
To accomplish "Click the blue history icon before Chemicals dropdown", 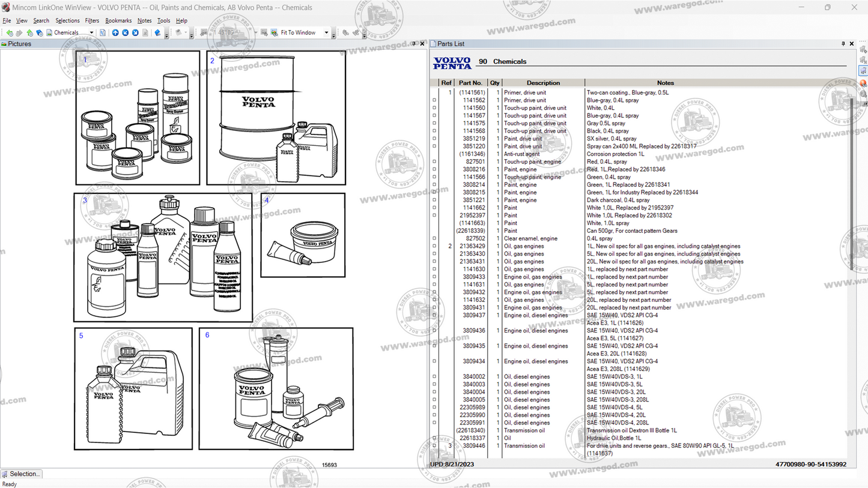I will (x=39, y=32).
